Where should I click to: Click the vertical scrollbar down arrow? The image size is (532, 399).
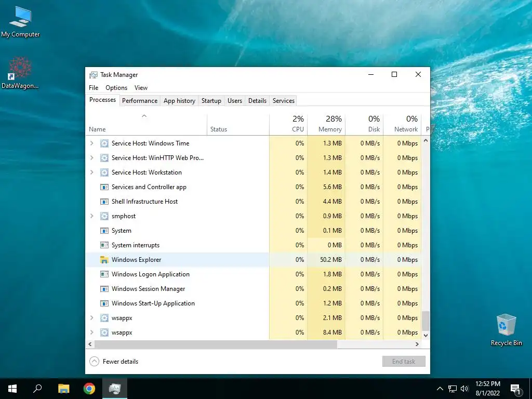tap(426, 335)
